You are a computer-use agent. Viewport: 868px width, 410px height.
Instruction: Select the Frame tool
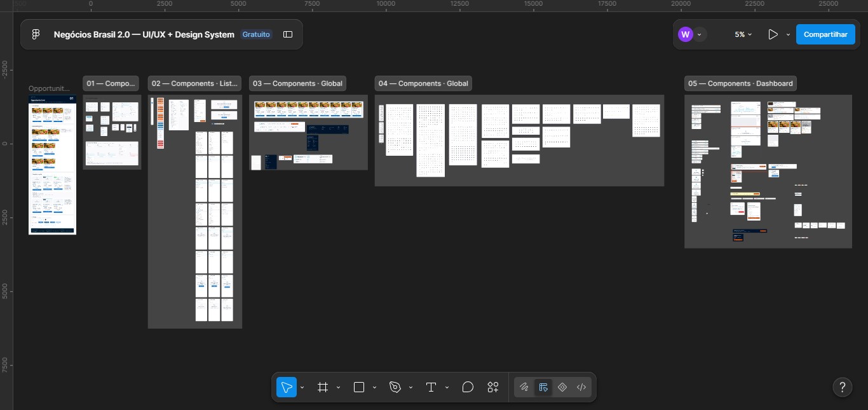tap(323, 387)
